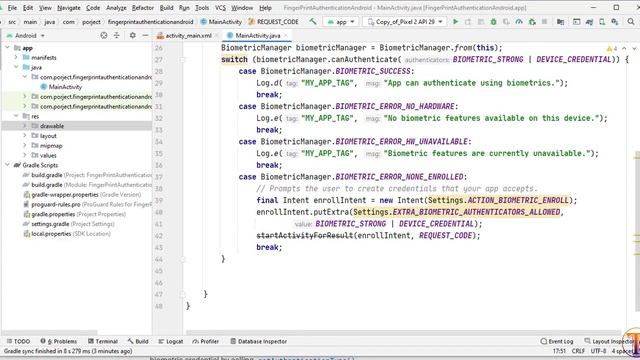Start debugging with the green bug icon
The width and height of the screenshot is (640, 360).
pos(493,22)
